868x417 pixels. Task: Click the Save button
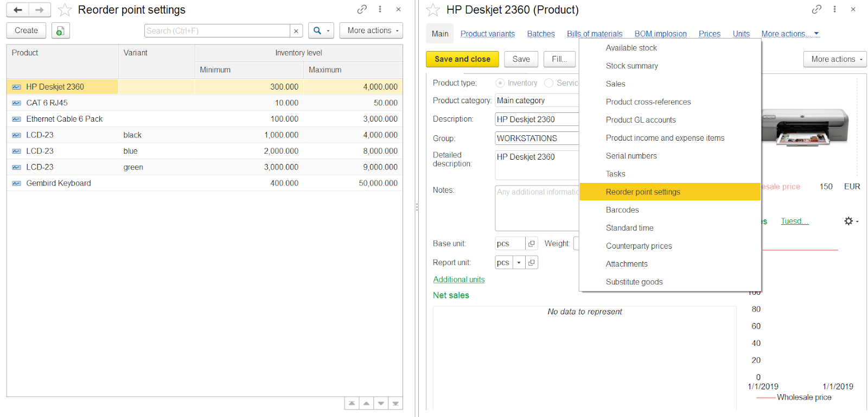click(521, 59)
